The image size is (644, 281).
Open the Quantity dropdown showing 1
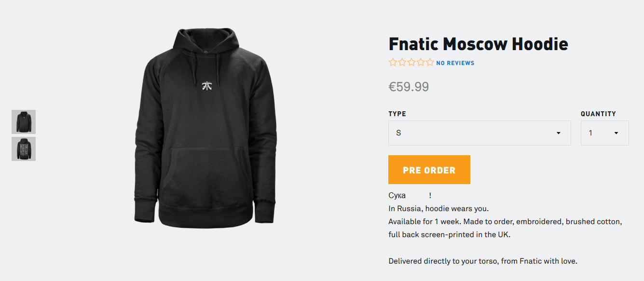coord(605,133)
